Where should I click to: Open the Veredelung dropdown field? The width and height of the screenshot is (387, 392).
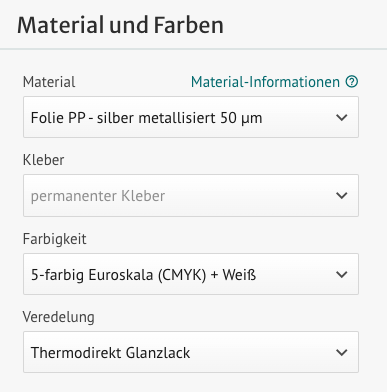(x=191, y=352)
